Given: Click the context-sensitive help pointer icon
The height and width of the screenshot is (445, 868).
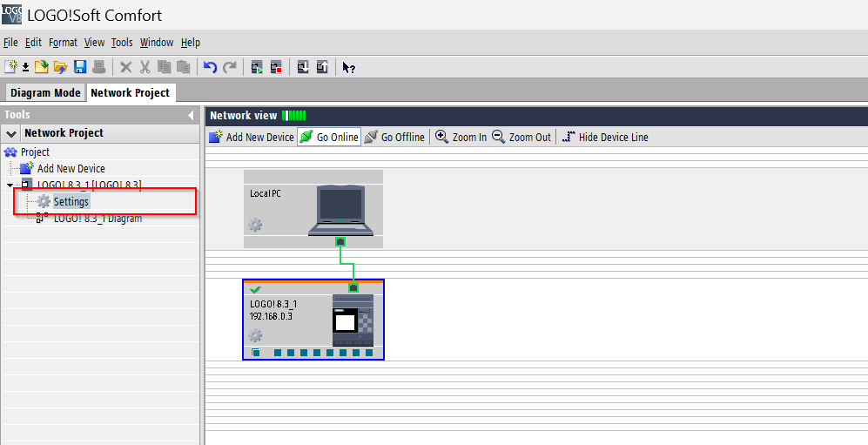Looking at the screenshot, I should [x=349, y=68].
